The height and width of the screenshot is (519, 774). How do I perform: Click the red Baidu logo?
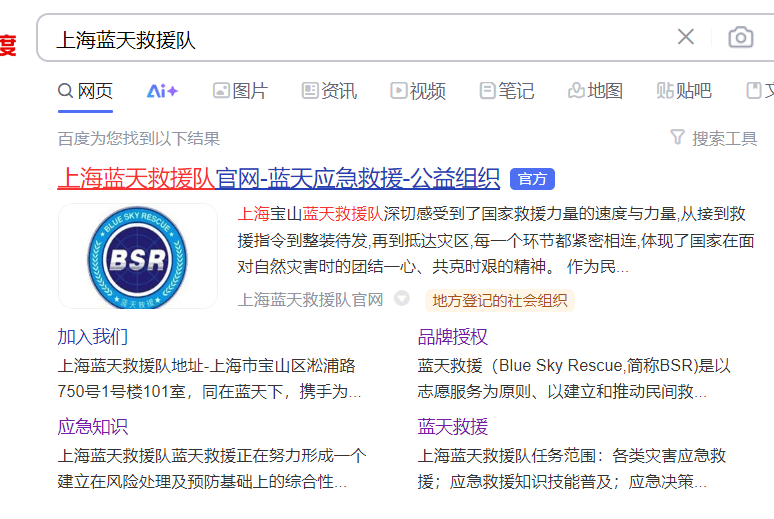pos(8,45)
